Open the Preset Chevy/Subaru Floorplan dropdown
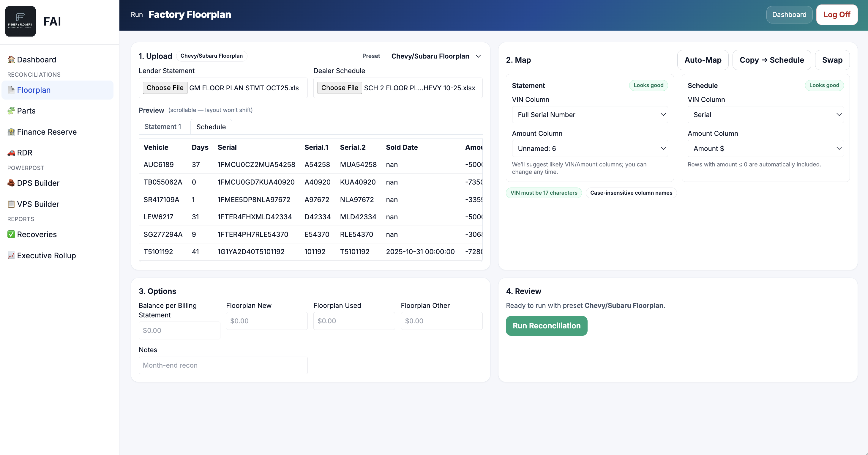This screenshot has height=455, width=868. pos(436,56)
